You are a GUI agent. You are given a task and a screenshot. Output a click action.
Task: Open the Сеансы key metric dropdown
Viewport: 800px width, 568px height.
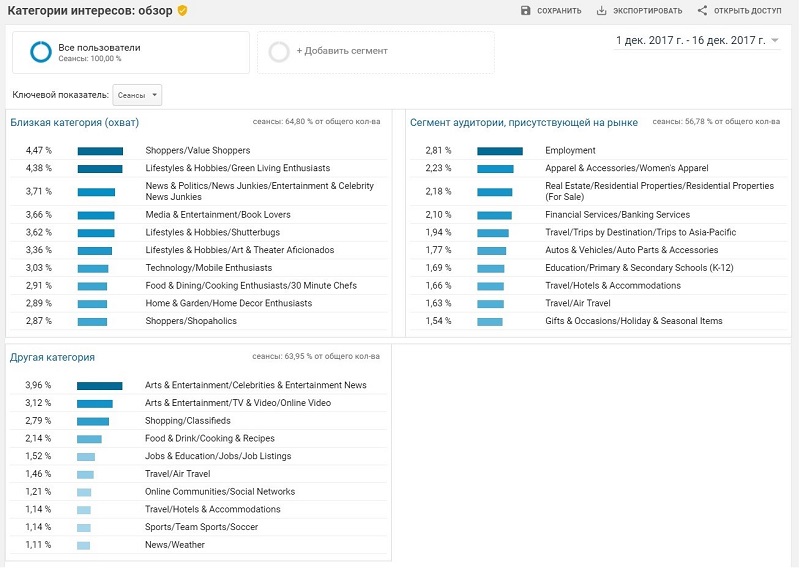pyautogui.click(x=137, y=95)
